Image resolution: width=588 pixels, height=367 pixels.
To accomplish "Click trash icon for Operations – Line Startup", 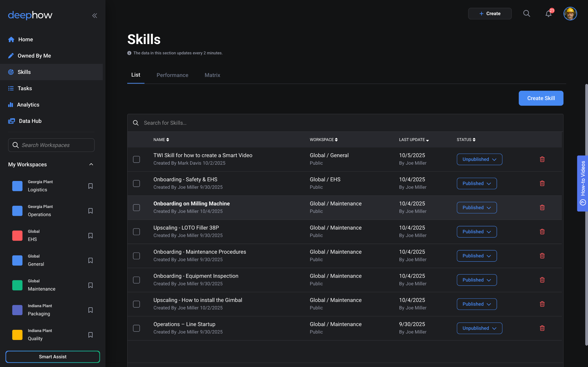I will tap(542, 328).
